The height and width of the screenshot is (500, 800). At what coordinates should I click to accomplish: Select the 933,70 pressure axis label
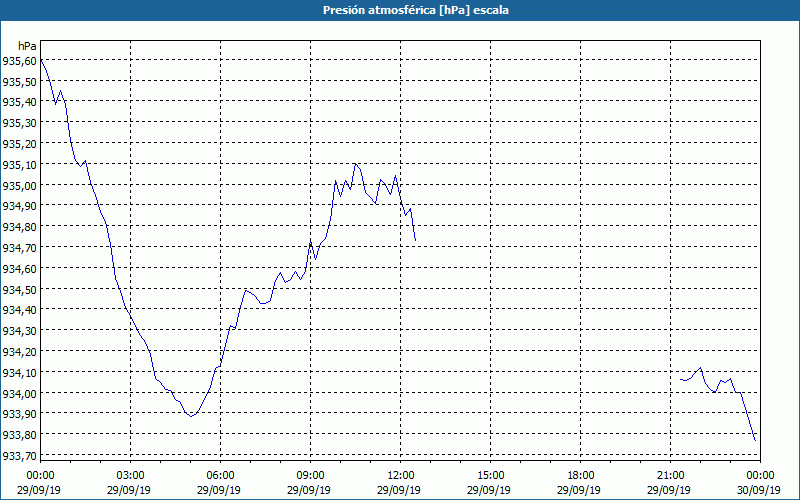click(19, 455)
